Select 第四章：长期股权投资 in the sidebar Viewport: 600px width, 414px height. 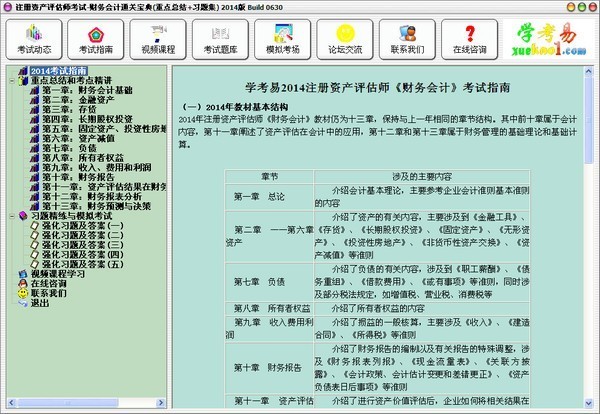[x=91, y=119]
